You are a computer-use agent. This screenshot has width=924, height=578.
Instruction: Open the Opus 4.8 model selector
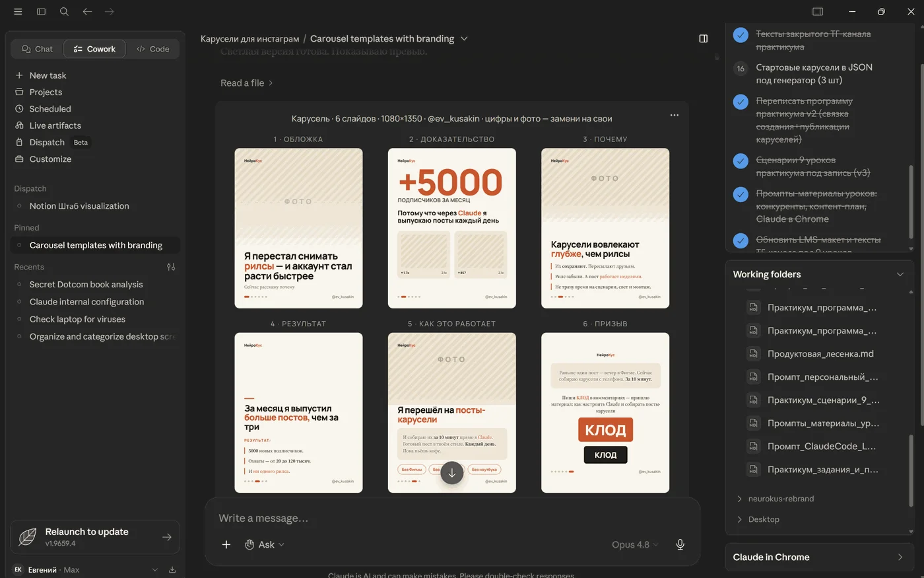635,544
